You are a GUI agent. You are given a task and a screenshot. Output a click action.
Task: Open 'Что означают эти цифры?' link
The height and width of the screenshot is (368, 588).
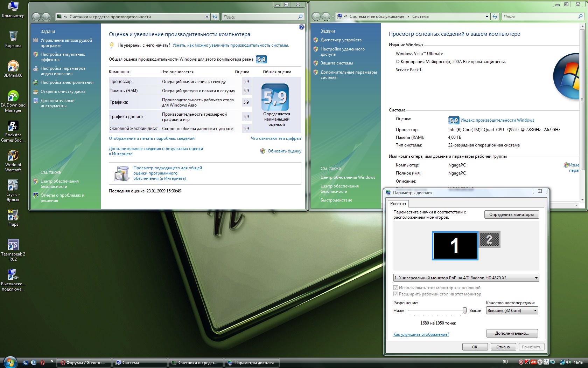coord(276,138)
